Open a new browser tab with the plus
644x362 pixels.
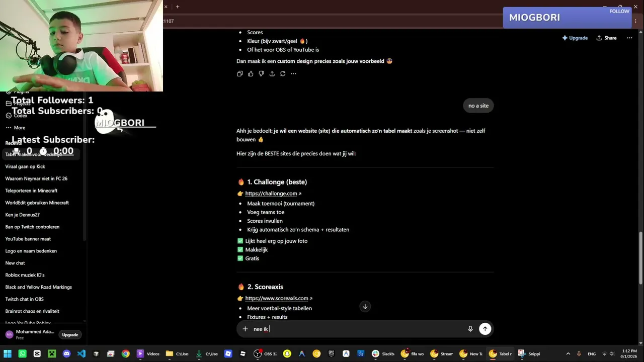pyautogui.click(x=178, y=7)
